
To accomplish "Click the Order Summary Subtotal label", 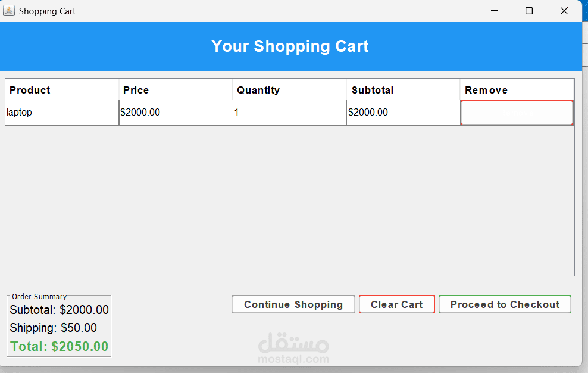I will coord(59,310).
